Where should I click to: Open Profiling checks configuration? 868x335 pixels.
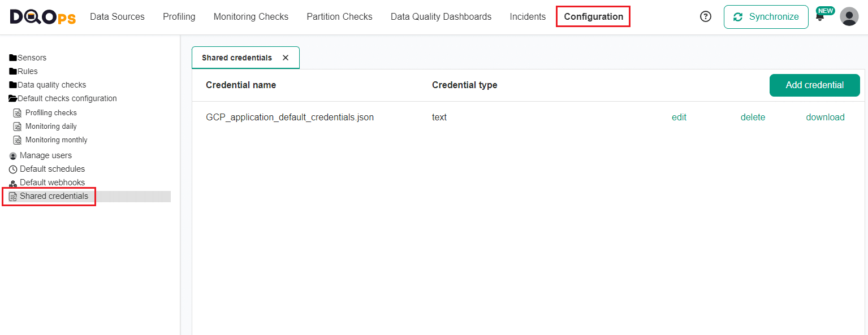(x=51, y=113)
